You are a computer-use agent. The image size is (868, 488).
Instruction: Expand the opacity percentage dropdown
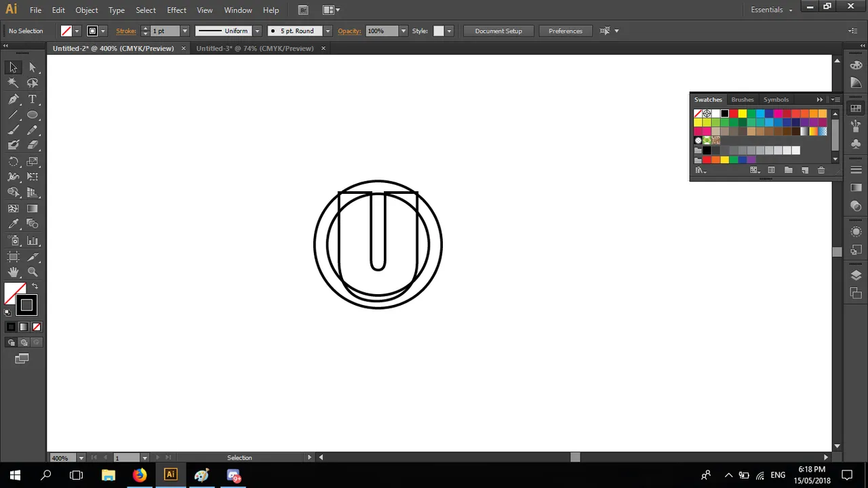(x=403, y=31)
